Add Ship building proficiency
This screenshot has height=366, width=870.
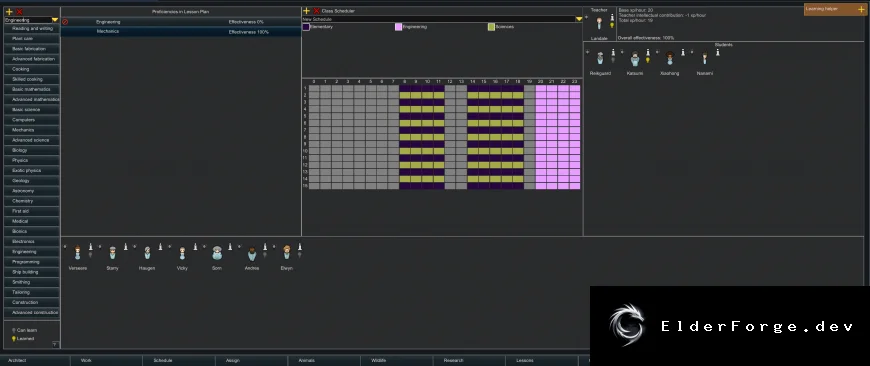click(32, 272)
